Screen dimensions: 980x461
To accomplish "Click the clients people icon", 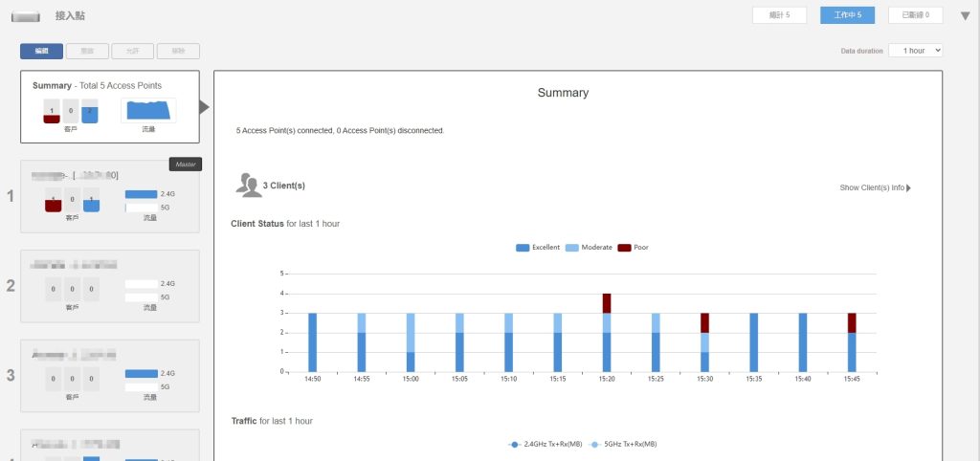I will [x=249, y=186].
